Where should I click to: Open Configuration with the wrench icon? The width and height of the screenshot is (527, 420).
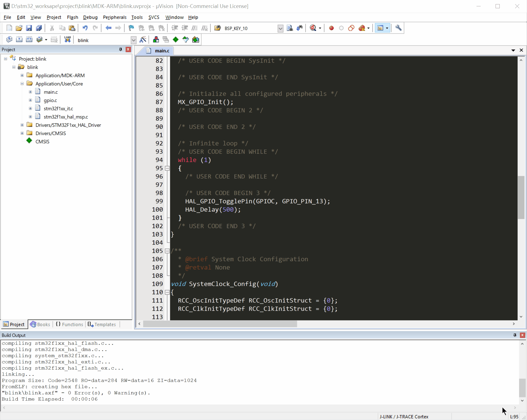(398, 28)
